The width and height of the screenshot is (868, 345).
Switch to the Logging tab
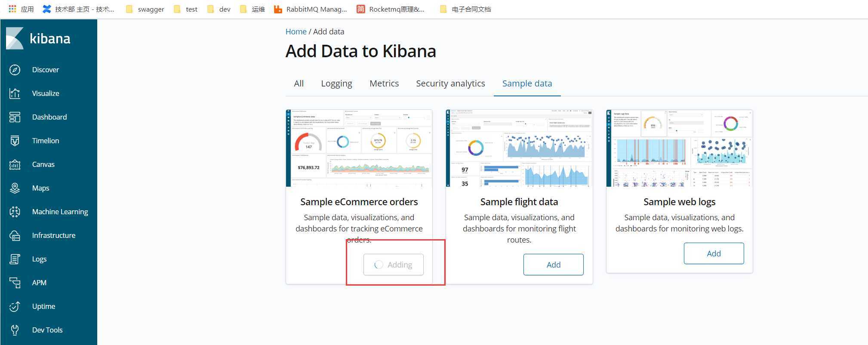pyautogui.click(x=336, y=83)
